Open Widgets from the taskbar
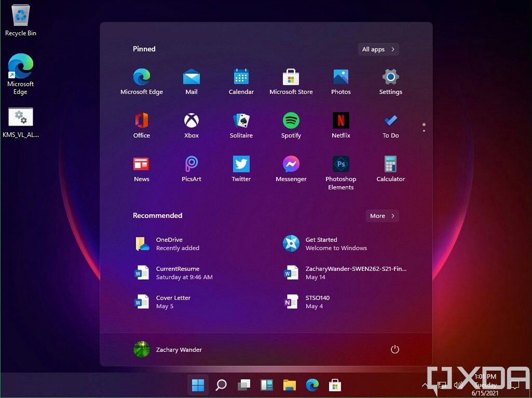 [266, 385]
